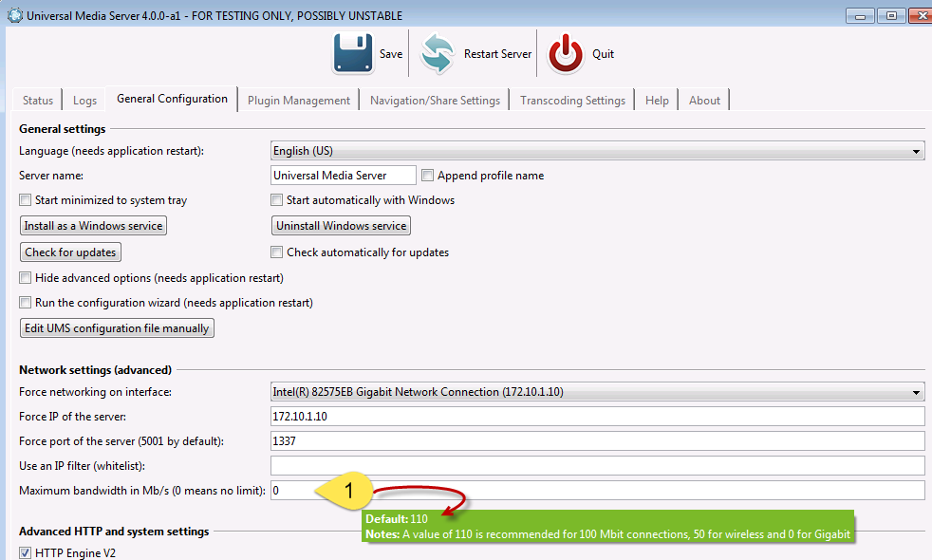Viewport: 932px width, 560px height.
Task: Click the Force port of the server field
Action: (597, 441)
